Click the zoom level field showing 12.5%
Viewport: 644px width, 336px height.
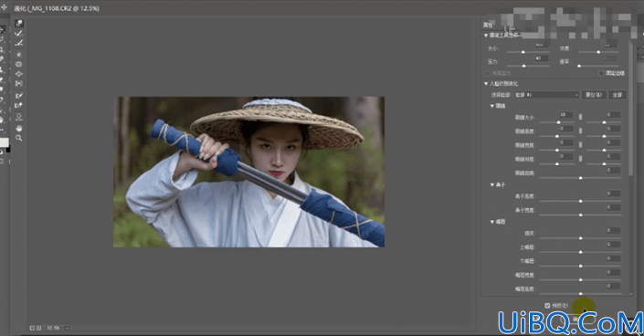pos(53,328)
